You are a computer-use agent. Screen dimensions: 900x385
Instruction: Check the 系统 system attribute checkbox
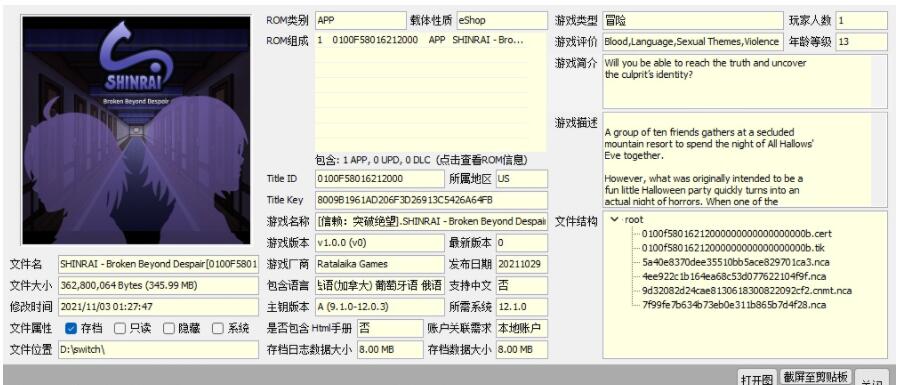pos(218,328)
